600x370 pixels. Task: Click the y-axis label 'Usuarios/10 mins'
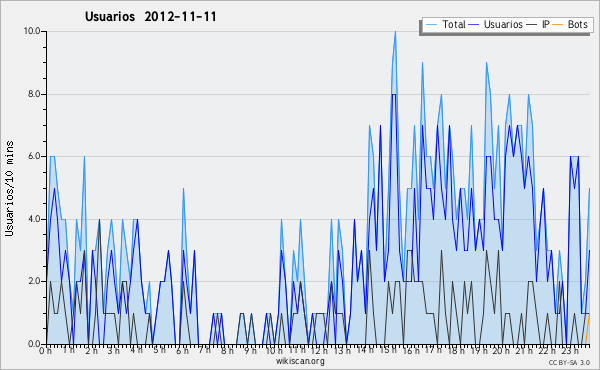point(9,189)
